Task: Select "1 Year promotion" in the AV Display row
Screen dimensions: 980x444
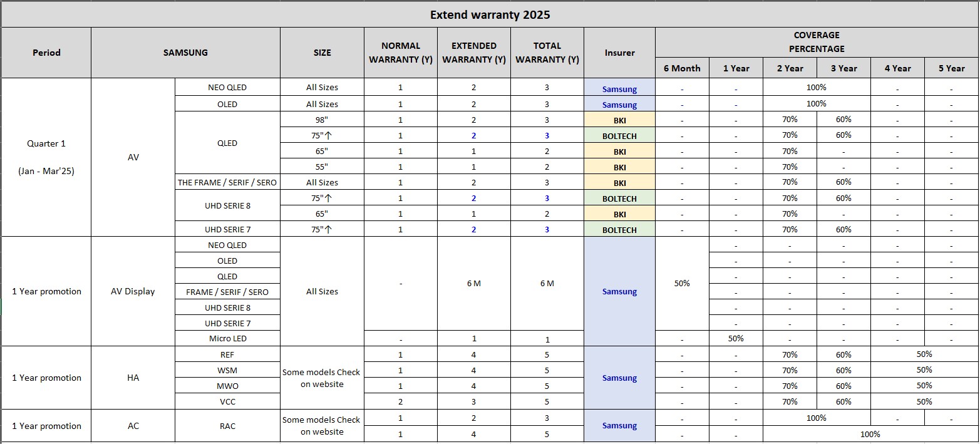Action: [x=46, y=291]
